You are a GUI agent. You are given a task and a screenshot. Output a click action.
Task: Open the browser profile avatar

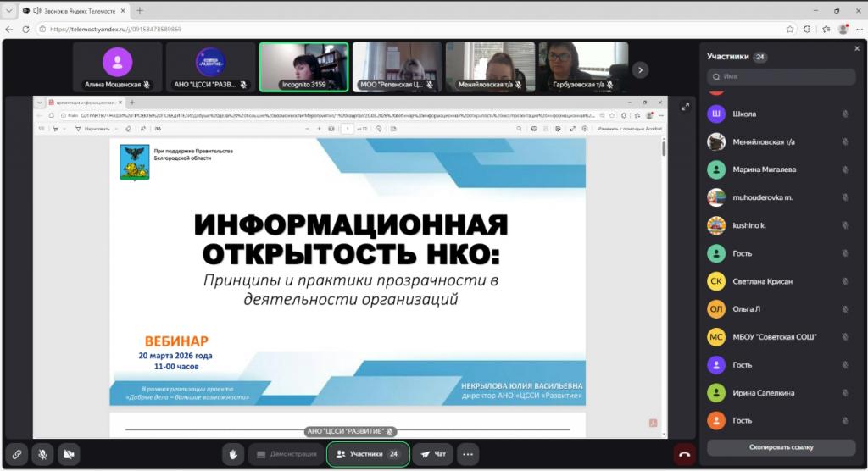(x=843, y=30)
